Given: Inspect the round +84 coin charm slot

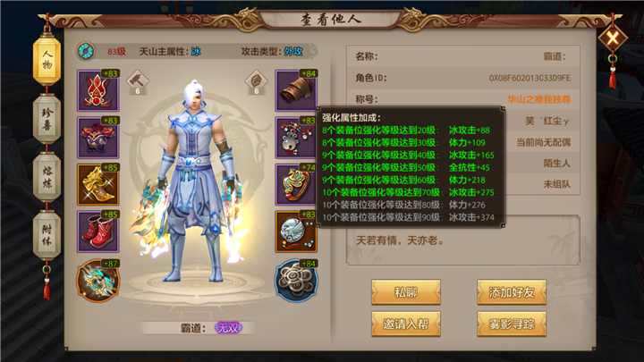Looking at the screenshot, I should click(296, 281).
